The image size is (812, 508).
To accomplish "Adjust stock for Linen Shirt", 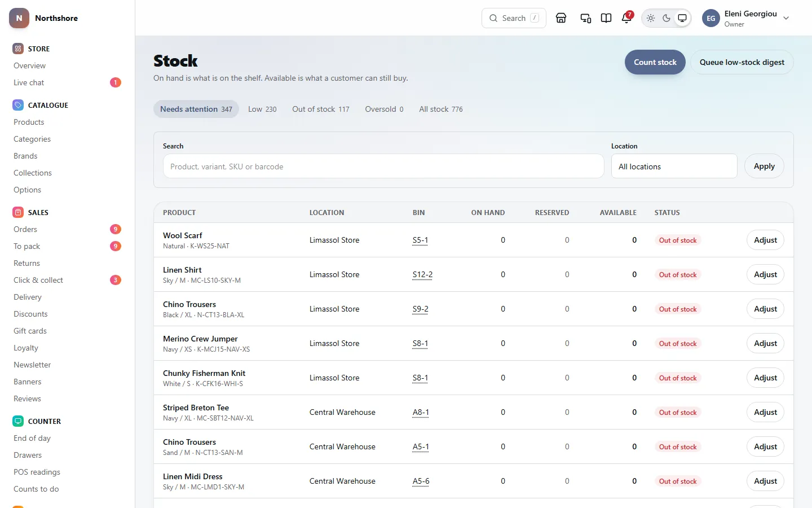I will click(x=766, y=274).
